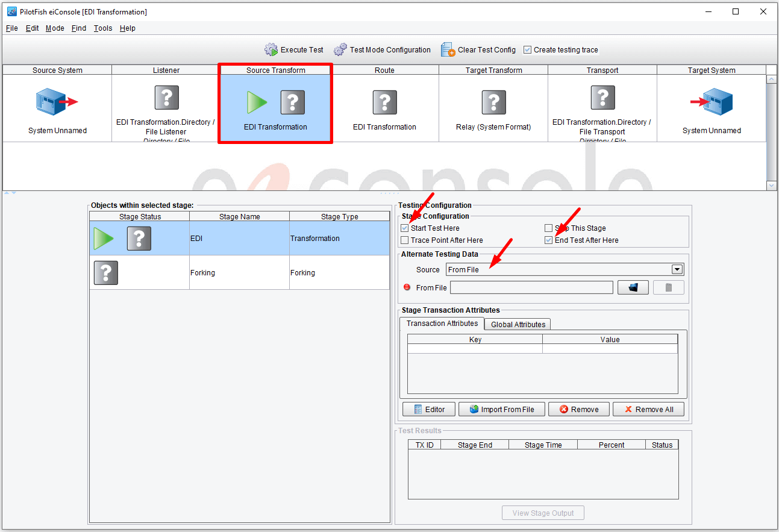
Task: Open the Help menu
Action: (128, 28)
